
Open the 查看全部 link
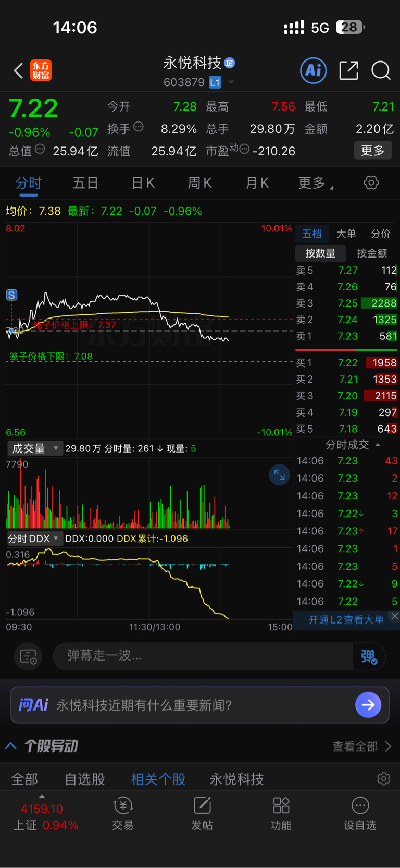362,747
